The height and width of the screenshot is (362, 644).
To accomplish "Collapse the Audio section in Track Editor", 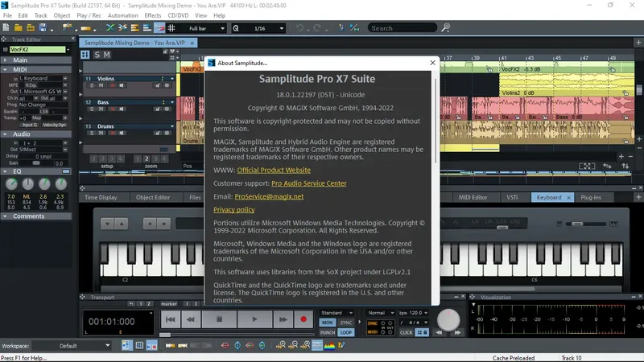I will [5, 134].
